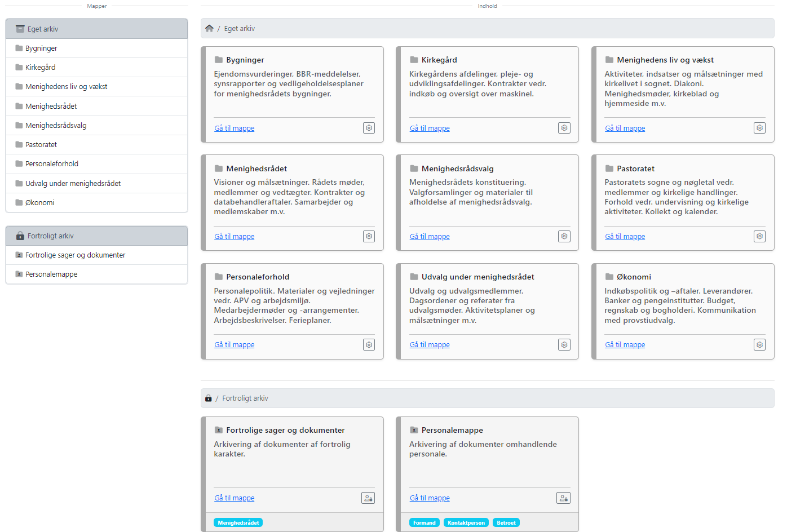Open settings gear on Personaleforhold card

(369, 344)
